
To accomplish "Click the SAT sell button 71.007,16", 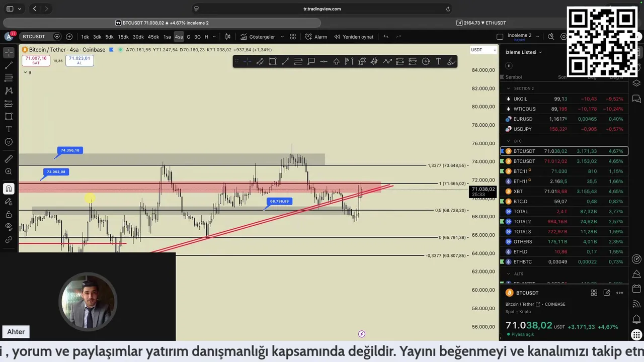I will pos(36,60).
